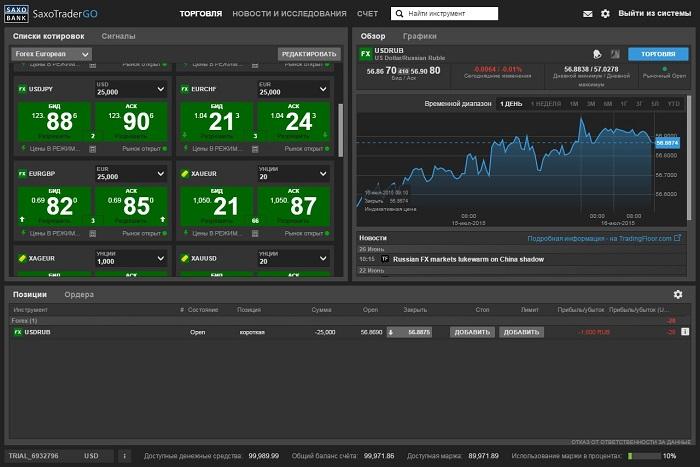Screen dimensions: 700x467
Task: Select the 1 НЕДЕЛЯ time range
Action: pyautogui.click(x=546, y=104)
